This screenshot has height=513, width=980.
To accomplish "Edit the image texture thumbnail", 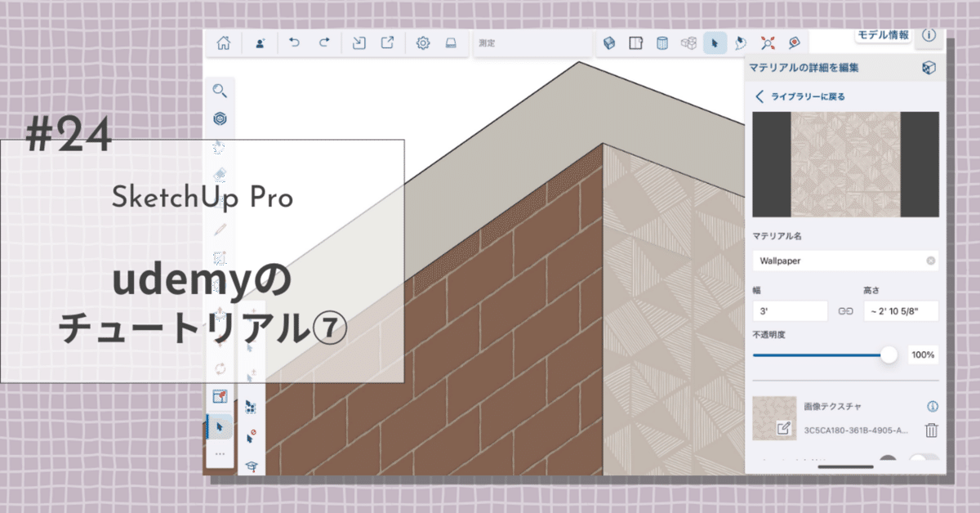I will [x=774, y=418].
